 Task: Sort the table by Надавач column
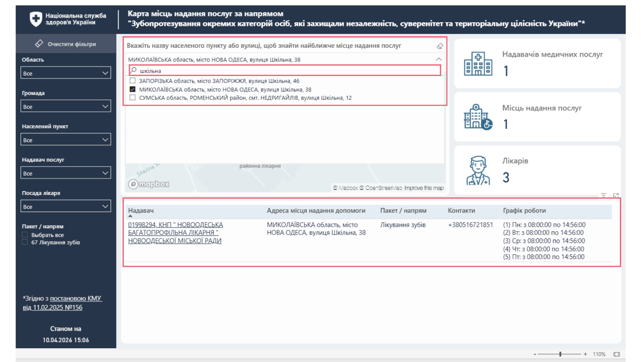pos(141,210)
